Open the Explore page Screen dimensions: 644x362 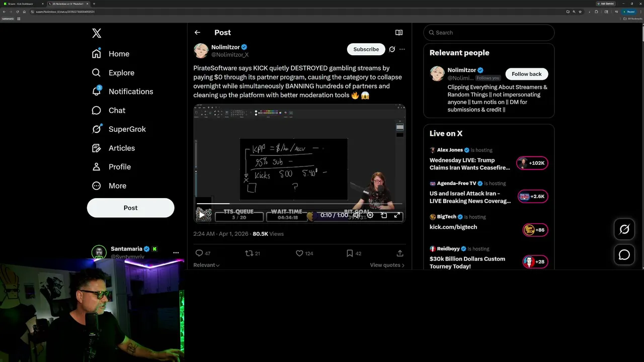click(x=113, y=72)
